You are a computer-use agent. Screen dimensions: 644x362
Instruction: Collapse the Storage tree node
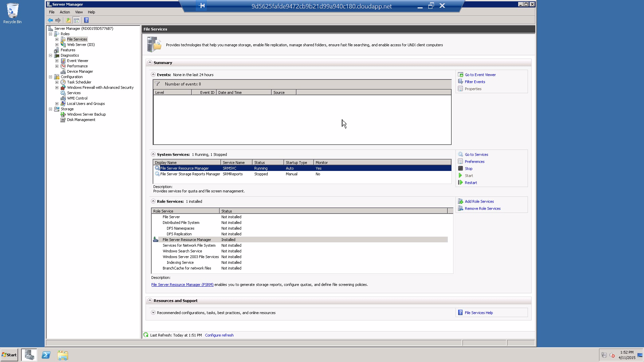(51, 109)
